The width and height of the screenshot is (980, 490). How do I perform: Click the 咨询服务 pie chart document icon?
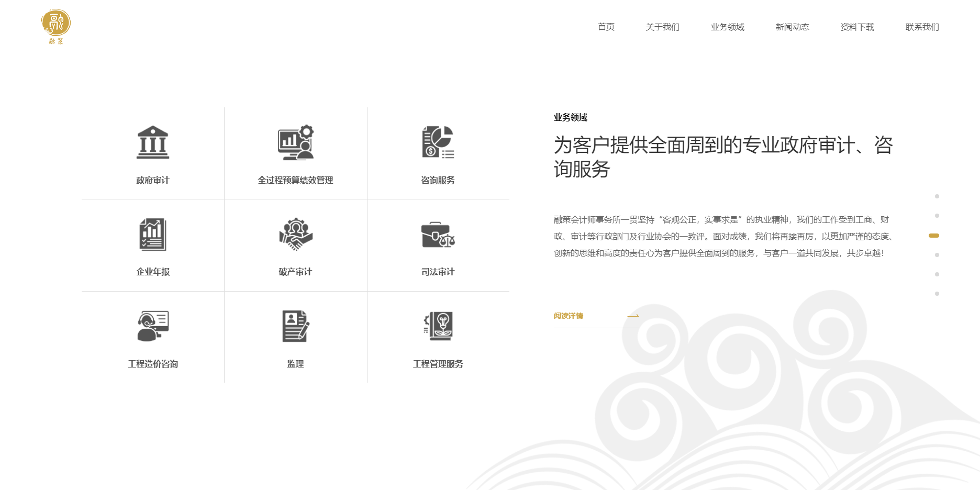coord(438,142)
